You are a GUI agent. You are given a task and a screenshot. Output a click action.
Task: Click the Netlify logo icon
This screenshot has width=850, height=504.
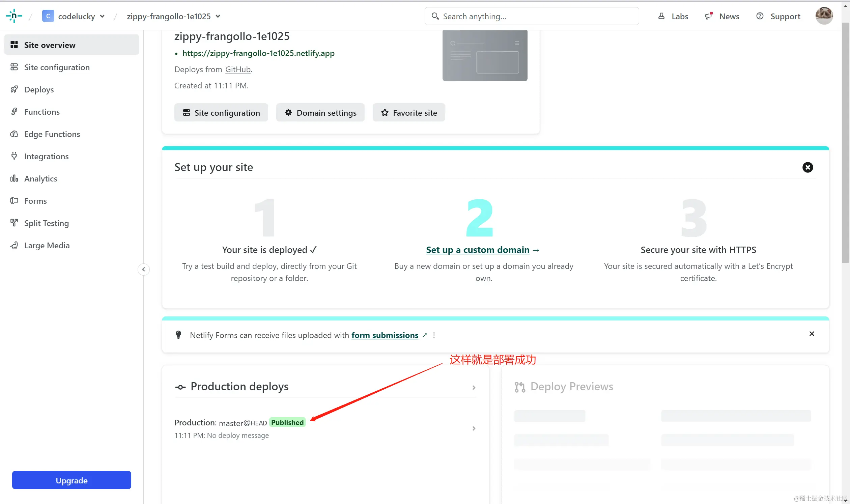pos(14,16)
